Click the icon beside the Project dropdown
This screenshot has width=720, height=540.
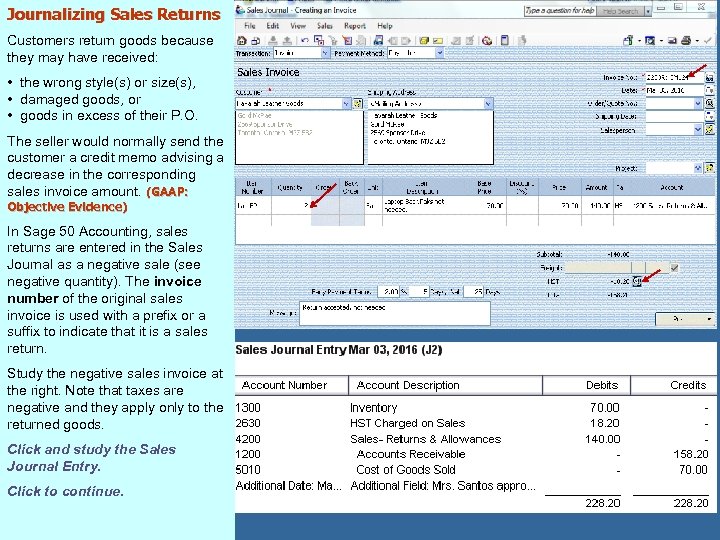pos(709,168)
